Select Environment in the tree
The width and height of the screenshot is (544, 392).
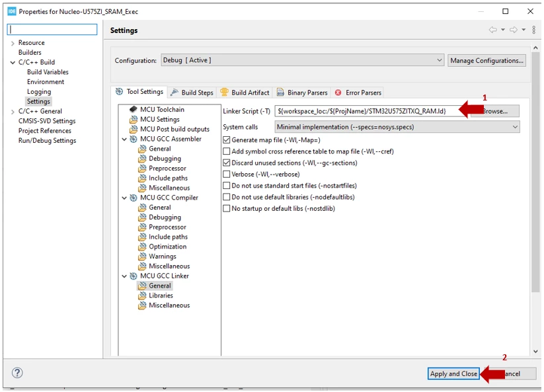(46, 82)
